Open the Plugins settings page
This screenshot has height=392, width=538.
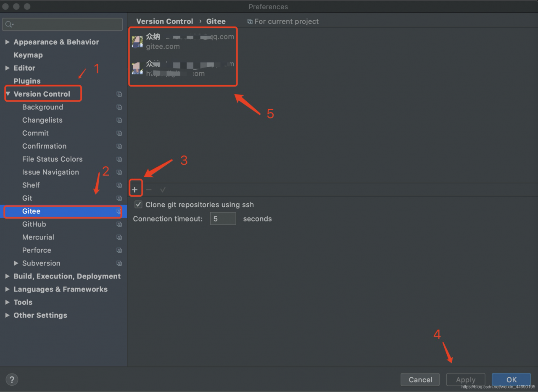click(27, 81)
